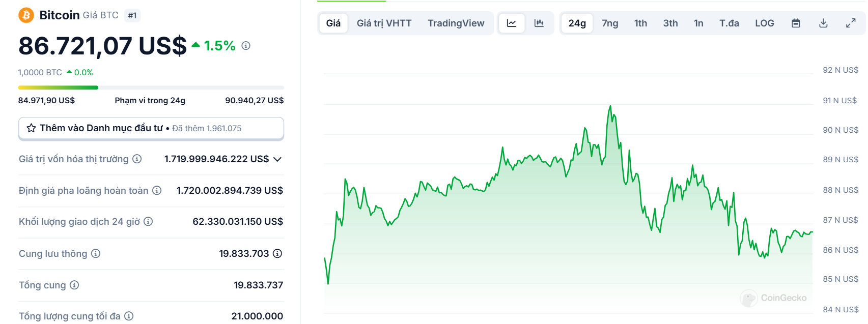Select the Giá chart tab

pyautogui.click(x=333, y=23)
